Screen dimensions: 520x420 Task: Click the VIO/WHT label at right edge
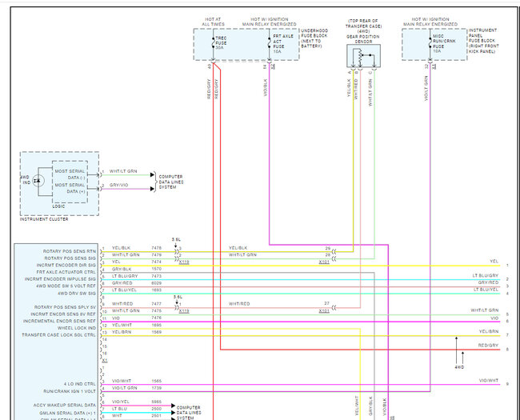489,381
